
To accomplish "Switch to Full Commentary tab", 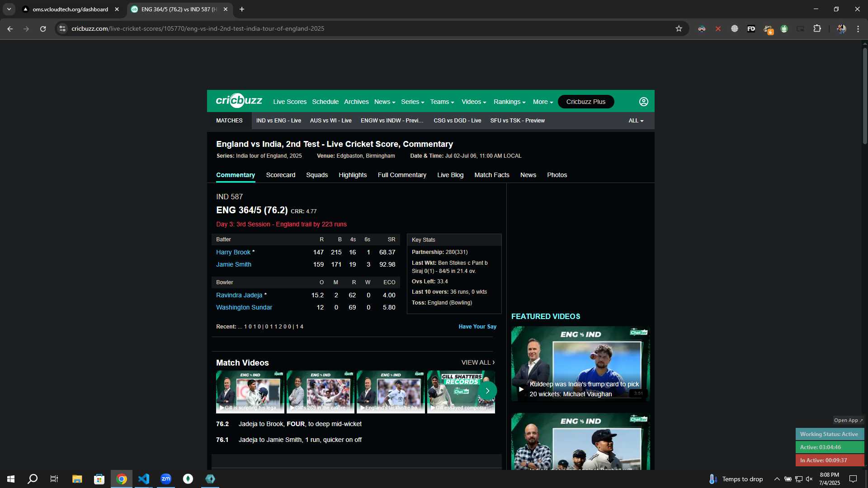I will tap(402, 175).
